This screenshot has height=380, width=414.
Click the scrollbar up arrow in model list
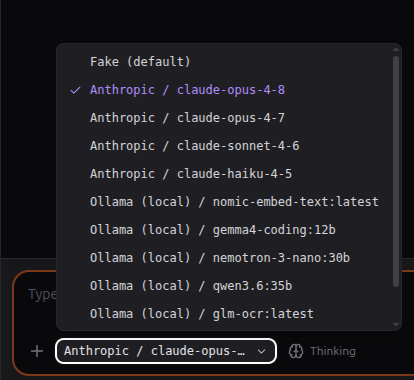point(396,50)
